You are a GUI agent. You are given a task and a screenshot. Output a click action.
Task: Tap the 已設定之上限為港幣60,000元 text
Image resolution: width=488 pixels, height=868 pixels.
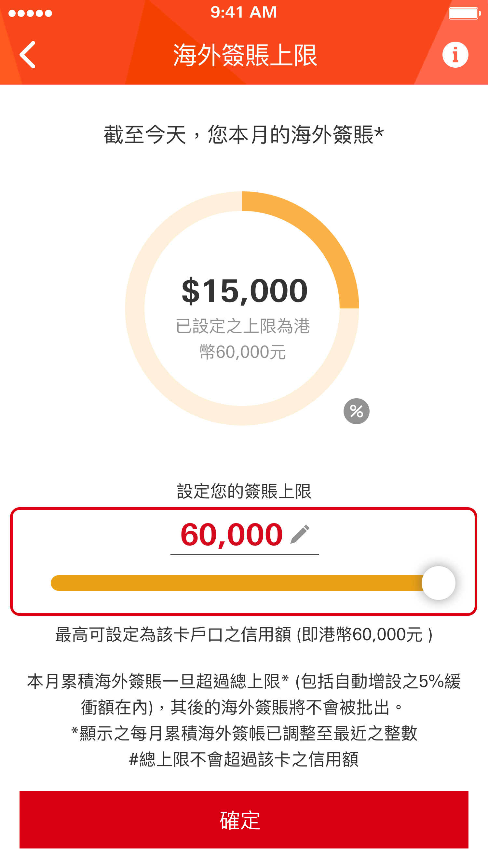pos(243,339)
